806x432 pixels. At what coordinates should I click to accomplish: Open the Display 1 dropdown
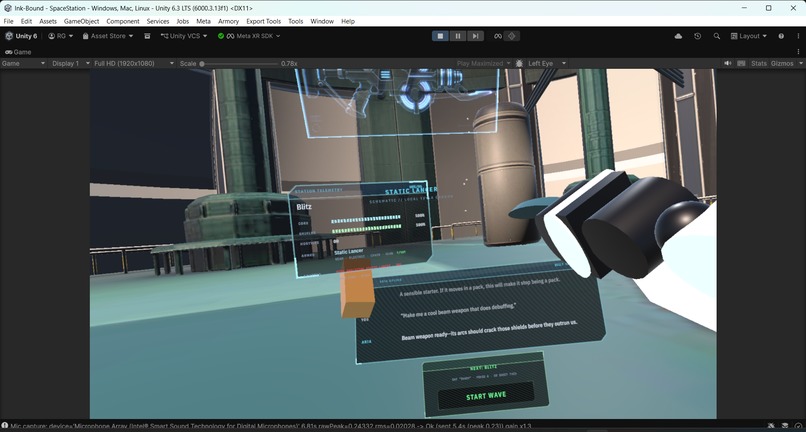pyautogui.click(x=70, y=63)
